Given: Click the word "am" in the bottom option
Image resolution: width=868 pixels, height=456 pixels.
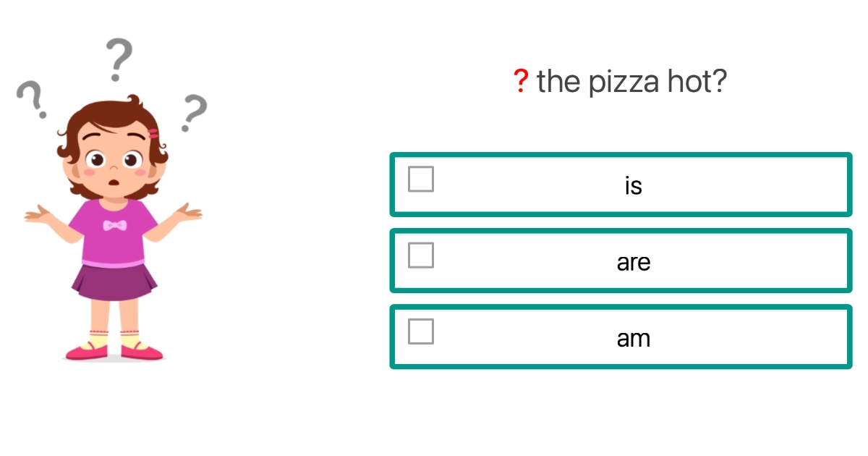Looking at the screenshot, I should coord(634,337).
